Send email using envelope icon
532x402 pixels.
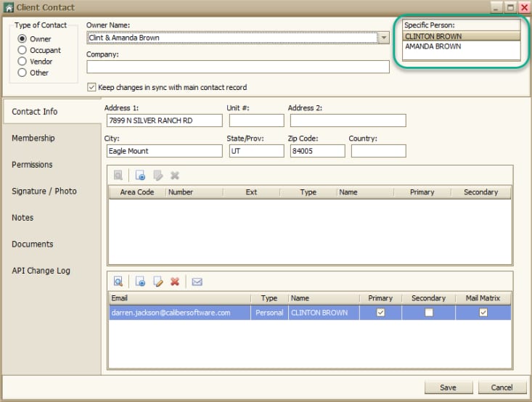197,282
